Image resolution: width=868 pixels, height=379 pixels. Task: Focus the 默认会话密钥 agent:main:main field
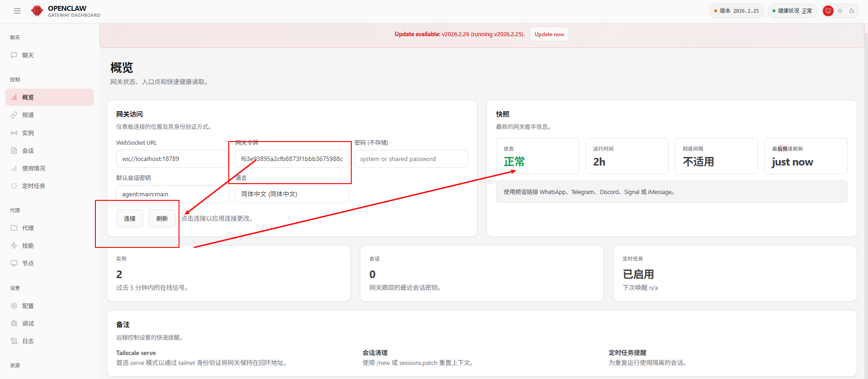173,194
